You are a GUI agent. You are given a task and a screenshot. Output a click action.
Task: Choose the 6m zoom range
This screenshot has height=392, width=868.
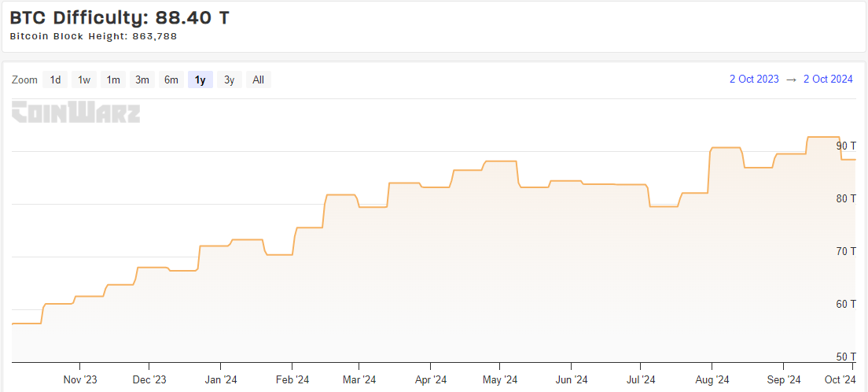pyautogui.click(x=171, y=80)
